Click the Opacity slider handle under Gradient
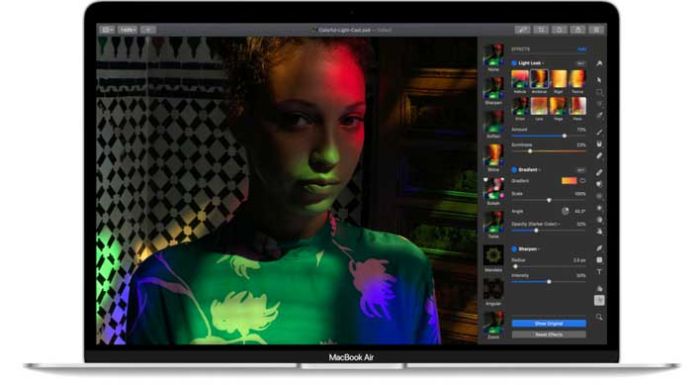This screenshot has height=385, width=700. [536, 230]
